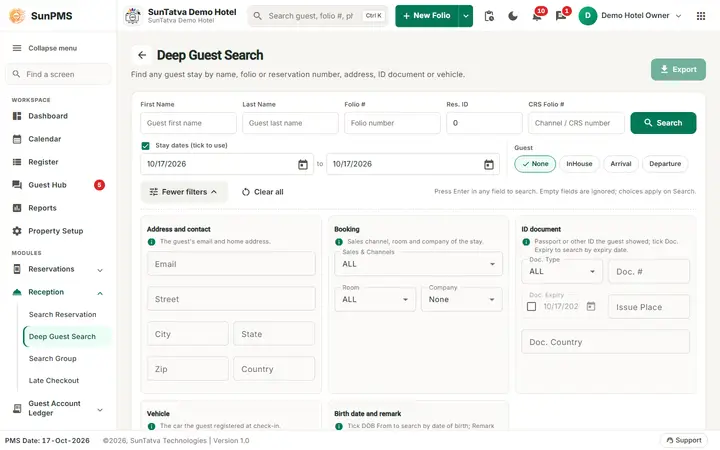Click the Guest first name field
This screenshot has width=720, height=450.
tap(188, 123)
